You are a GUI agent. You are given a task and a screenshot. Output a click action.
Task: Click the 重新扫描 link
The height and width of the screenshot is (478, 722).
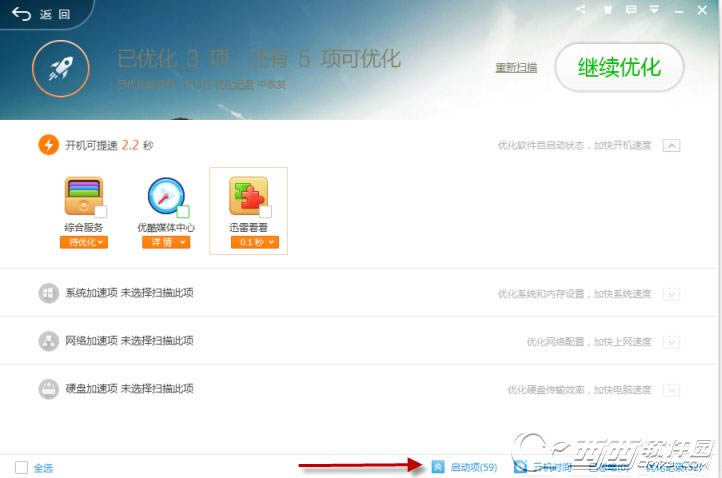[x=516, y=68]
